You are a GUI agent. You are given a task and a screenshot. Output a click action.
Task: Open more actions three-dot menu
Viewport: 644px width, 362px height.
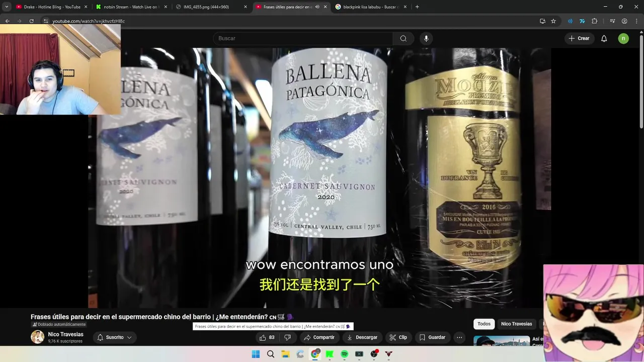459,337
